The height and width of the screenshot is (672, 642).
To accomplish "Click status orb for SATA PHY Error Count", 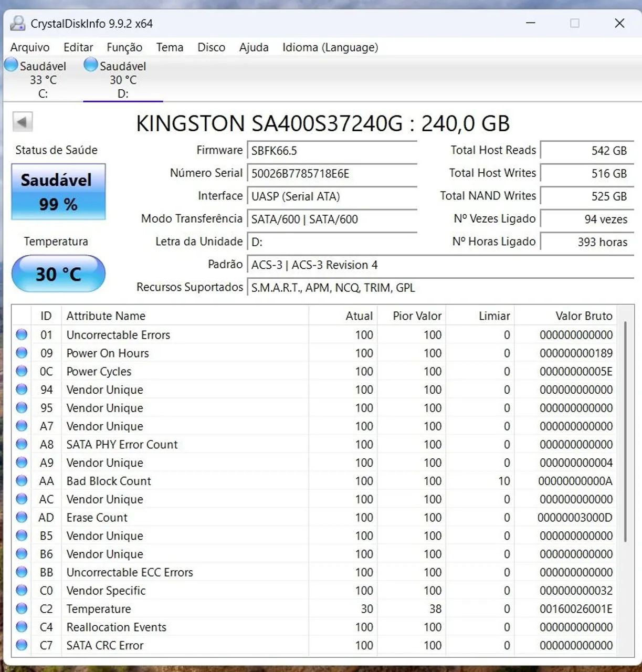I will (x=22, y=444).
